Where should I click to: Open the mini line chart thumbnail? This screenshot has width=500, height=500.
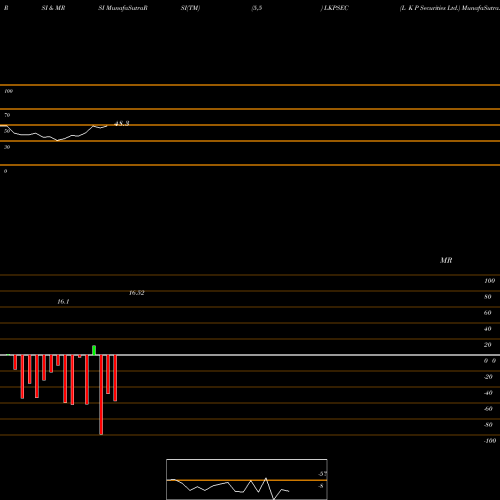point(247,479)
